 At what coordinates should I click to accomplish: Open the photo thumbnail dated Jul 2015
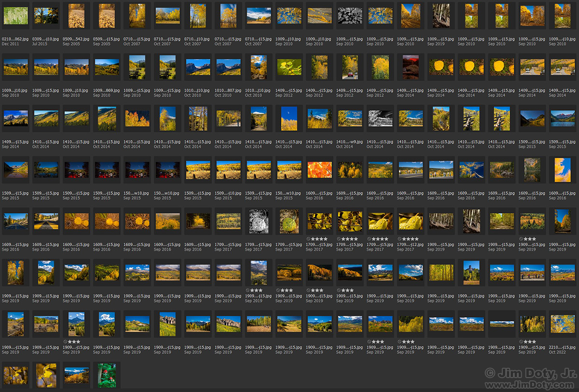46,15
